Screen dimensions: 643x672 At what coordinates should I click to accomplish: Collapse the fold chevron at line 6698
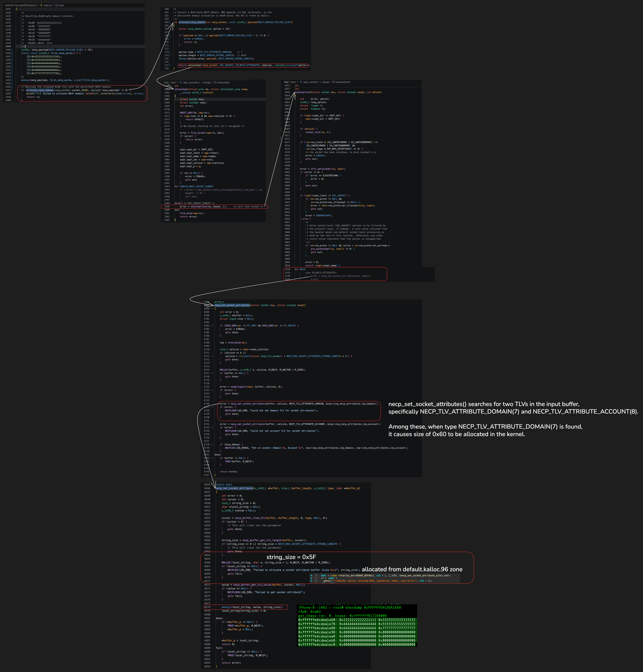pos(212,309)
